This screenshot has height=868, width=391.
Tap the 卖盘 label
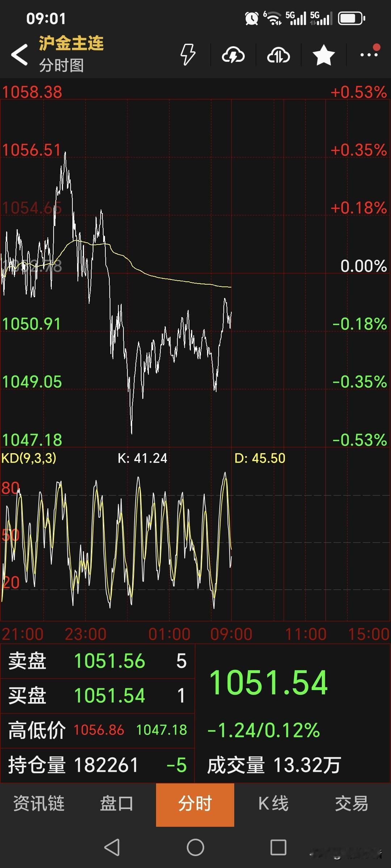tap(27, 661)
